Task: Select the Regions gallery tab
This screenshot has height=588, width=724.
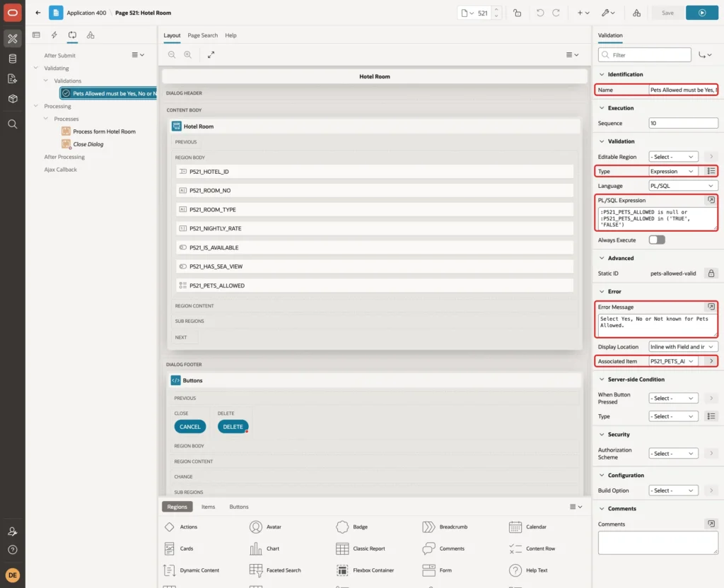Action: [177, 506]
